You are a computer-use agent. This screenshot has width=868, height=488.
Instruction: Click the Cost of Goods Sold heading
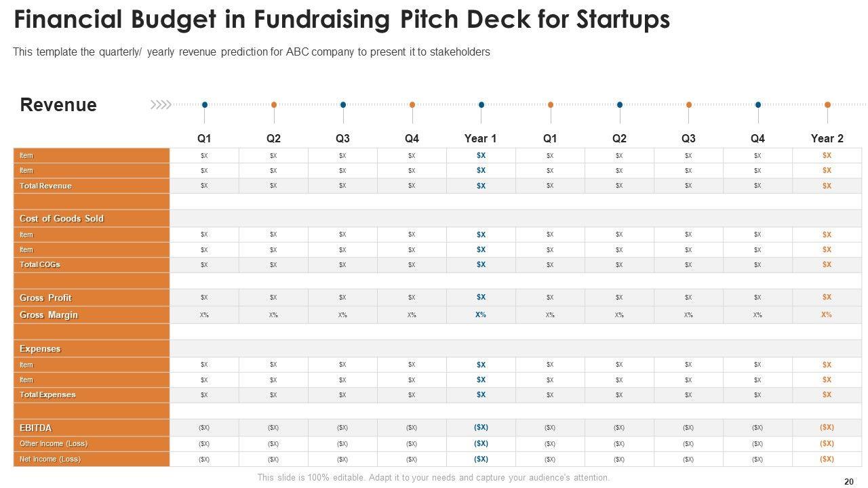(x=62, y=218)
